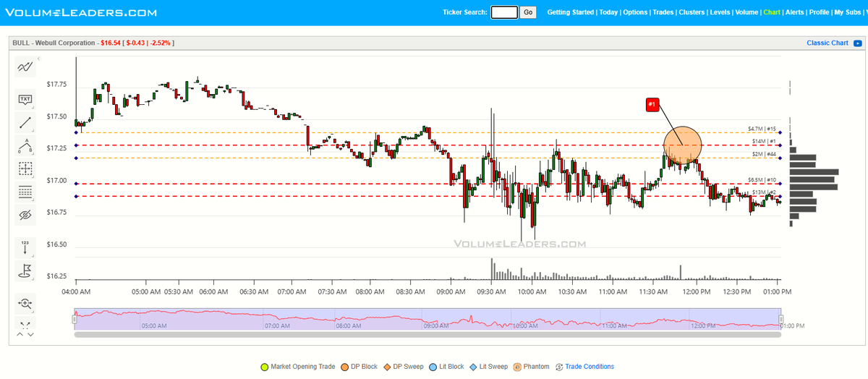Open the Getting Started page
The image size is (868, 379).
pos(571,12)
